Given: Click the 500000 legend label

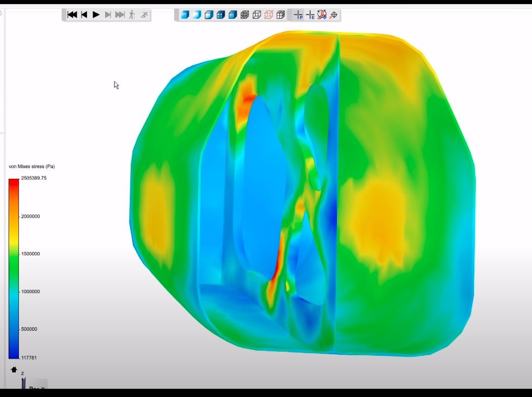Looking at the screenshot, I should pyautogui.click(x=29, y=329).
